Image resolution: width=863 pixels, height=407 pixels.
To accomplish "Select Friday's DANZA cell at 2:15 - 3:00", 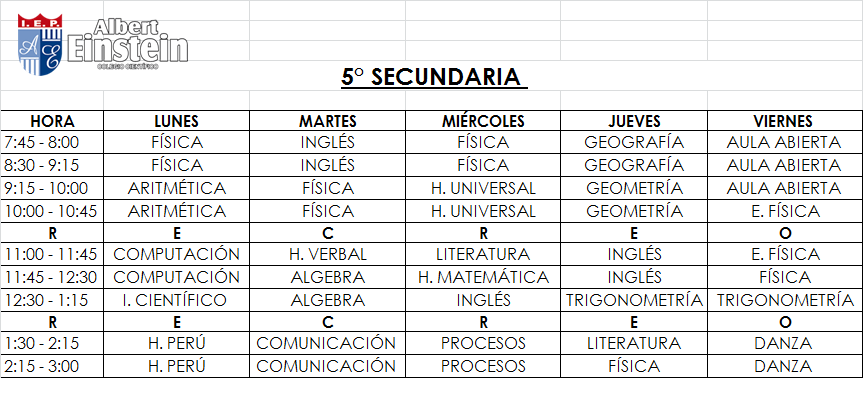I will (x=784, y=366).
